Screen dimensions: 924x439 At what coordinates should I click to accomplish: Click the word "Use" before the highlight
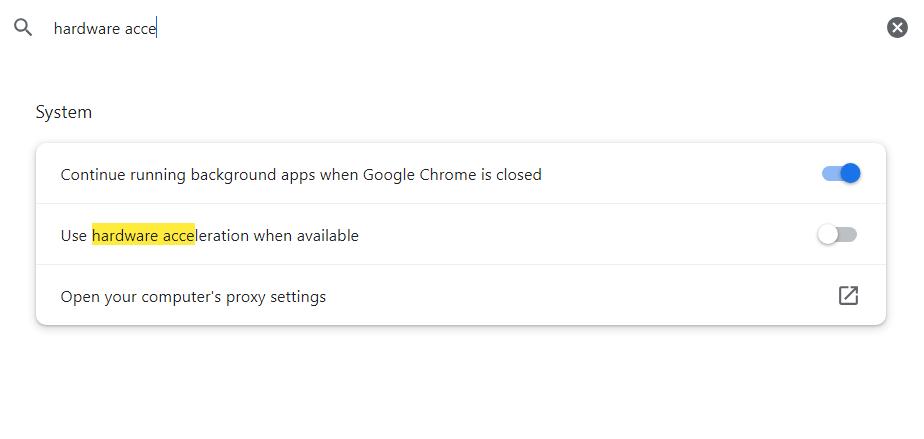click(74, 236)
